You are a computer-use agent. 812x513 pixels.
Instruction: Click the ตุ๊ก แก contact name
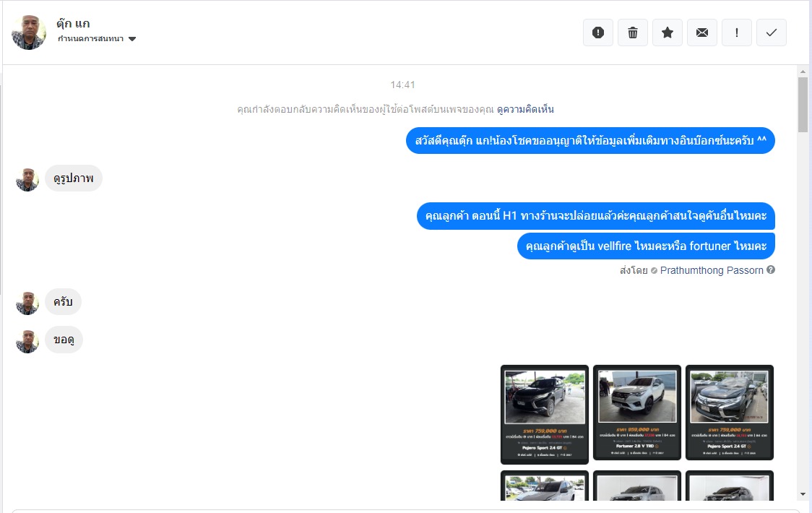coord(73,23)
